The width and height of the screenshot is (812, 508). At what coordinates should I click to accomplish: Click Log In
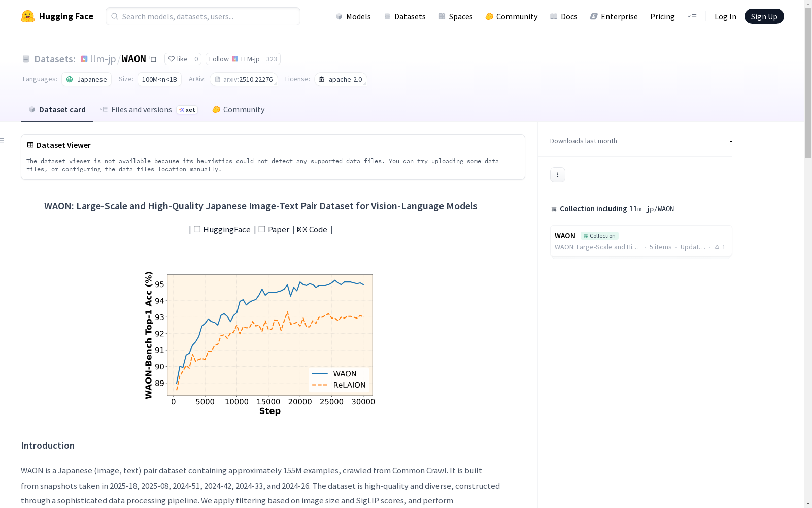coord(725,16)
